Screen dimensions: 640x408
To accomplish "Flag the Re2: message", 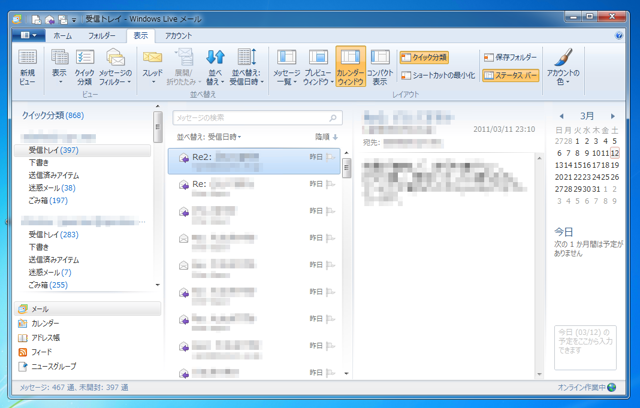I will (x=330, y=157).
